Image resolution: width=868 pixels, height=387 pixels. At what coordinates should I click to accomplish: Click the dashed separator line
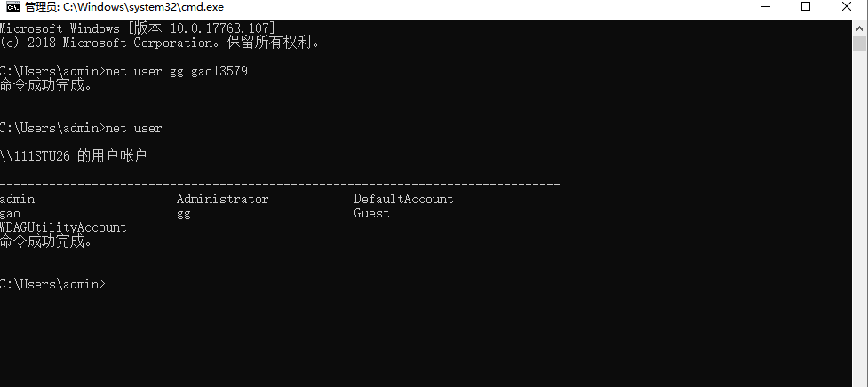pos(280,183)
